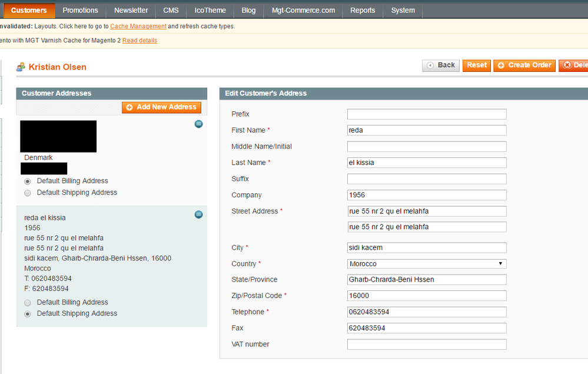
Task: Click the Add New Address button
Action: point(161,107)
